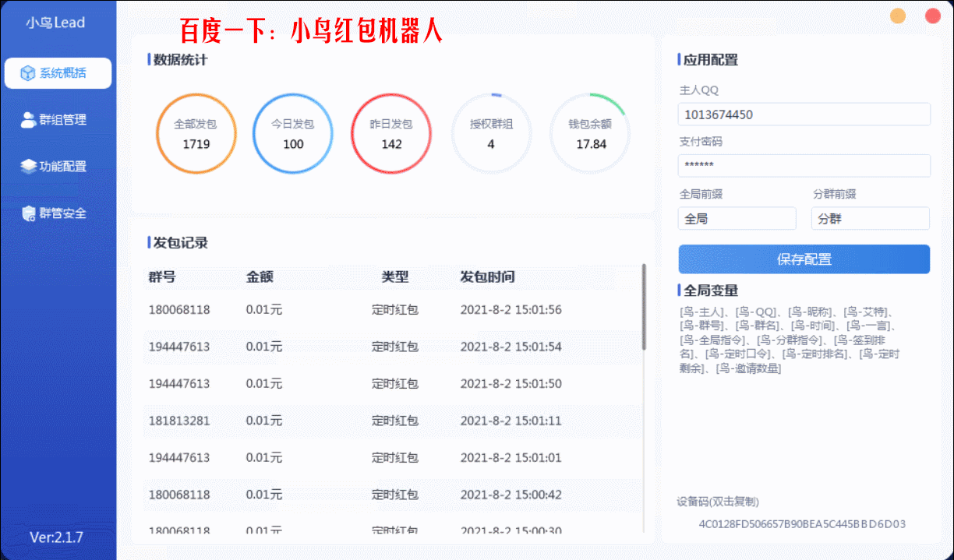954x560 pixels.
Task: Click the 全局变量 section heading
Action: [x=711, y=291]
